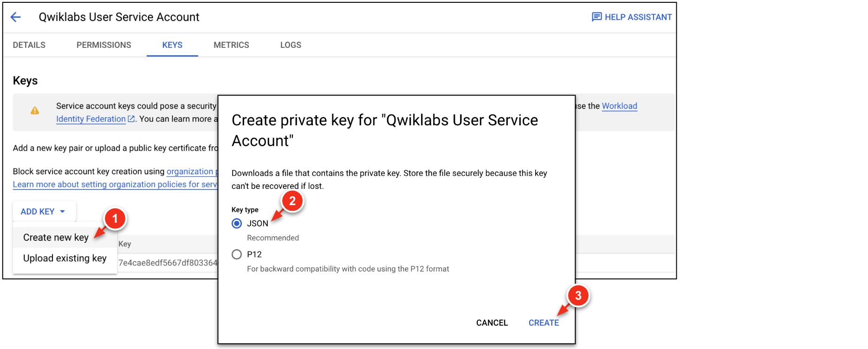868x349 pixels.
Task: Open the Workload link
Action: click(x=619, y=106)
